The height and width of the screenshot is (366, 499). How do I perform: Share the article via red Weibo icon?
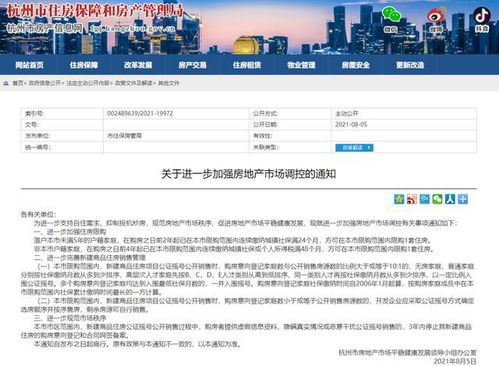pyautogui.click(x=412, y=199)
